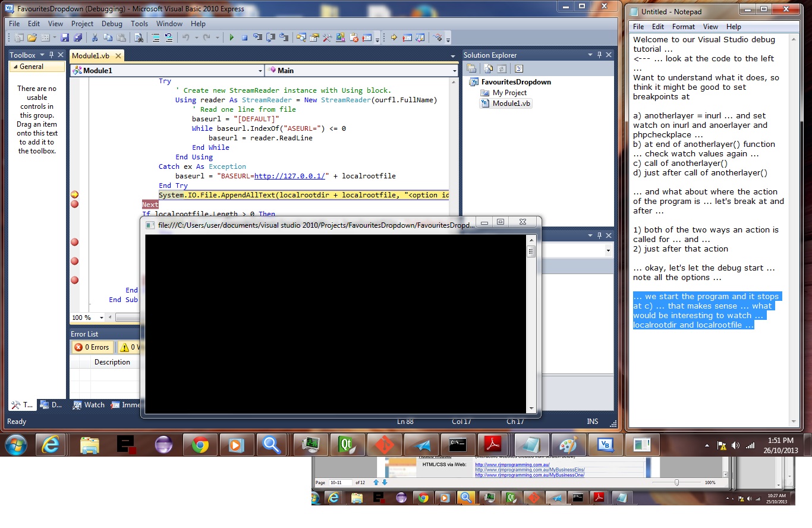Click the Step Out debug icon
Image resolution: width=812 pixels, height=528 pixels.
pos(284,37)
